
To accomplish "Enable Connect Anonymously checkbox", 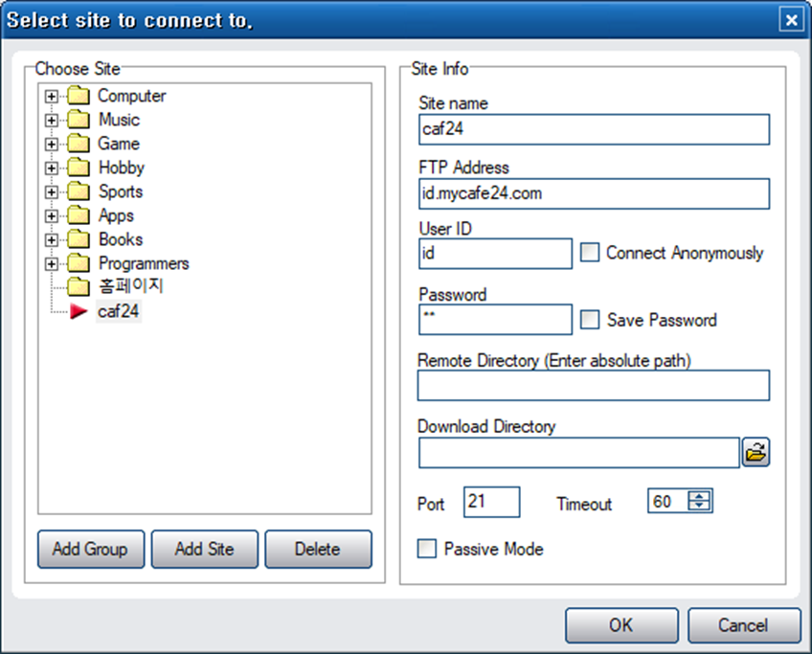I will click(x=590, y=252).
